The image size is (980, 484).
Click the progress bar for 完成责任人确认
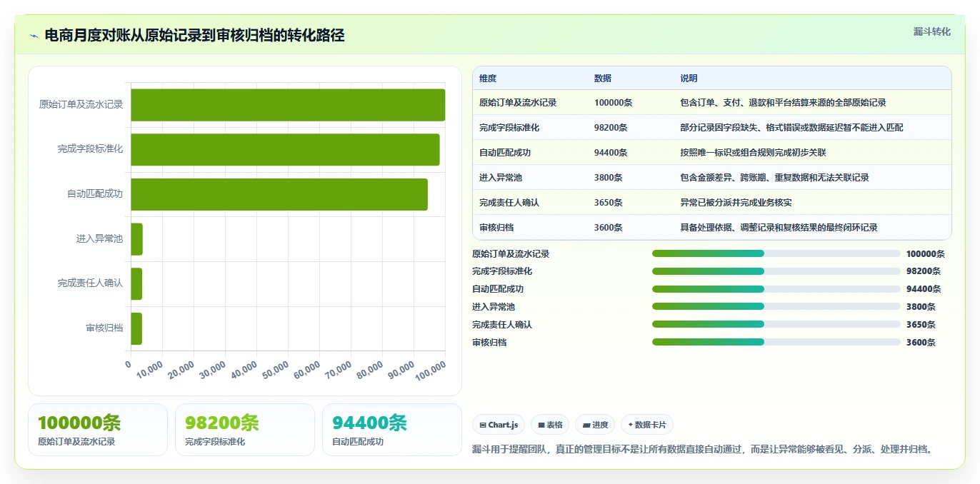click(776, 324)
